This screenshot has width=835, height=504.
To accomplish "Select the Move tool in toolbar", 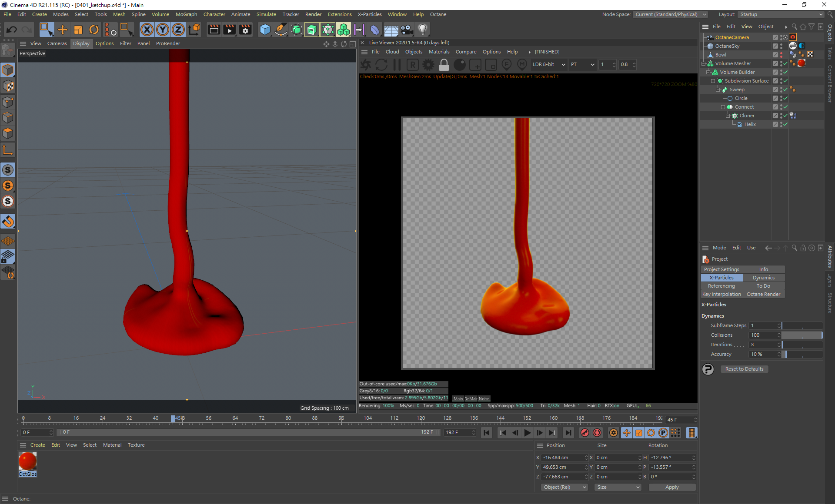I will click(63, 30).
